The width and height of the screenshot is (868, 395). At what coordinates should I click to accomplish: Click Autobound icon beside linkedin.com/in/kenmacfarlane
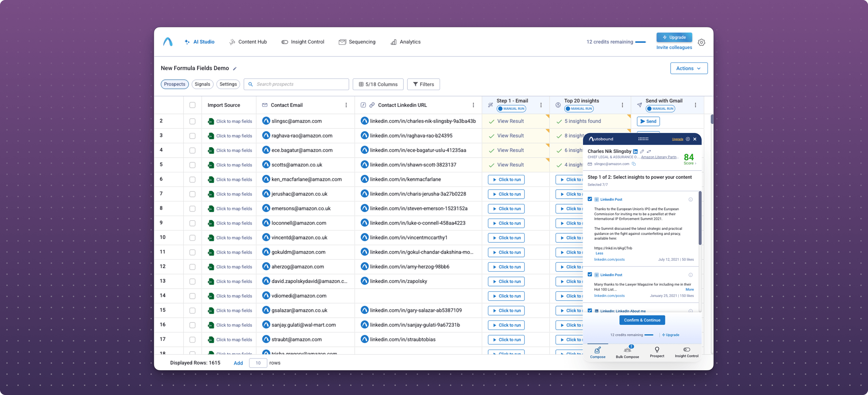365,179
